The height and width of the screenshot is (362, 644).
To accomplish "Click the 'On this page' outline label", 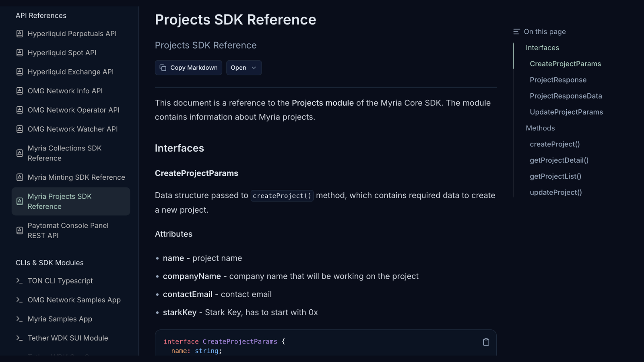I will 545,32.
